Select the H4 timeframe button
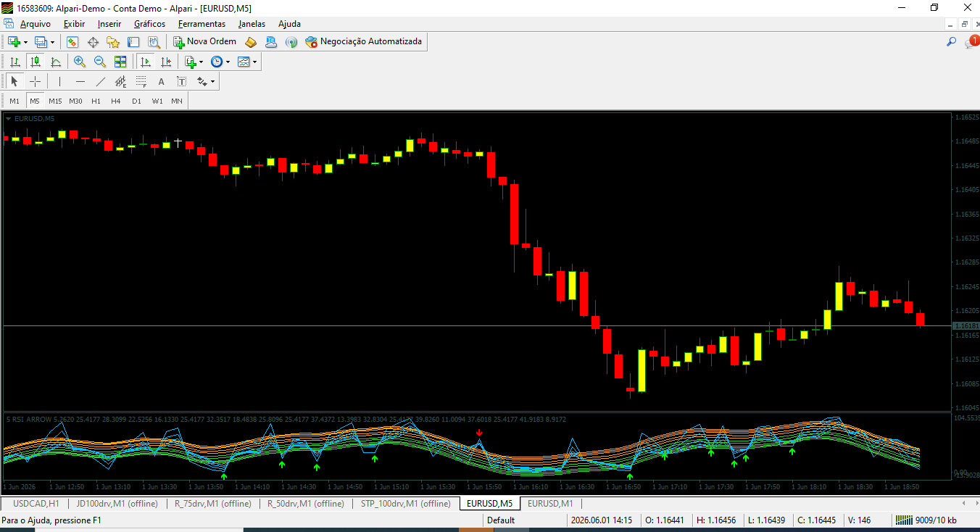This screenshot has width=980, height=532. (x=116, y=101)
